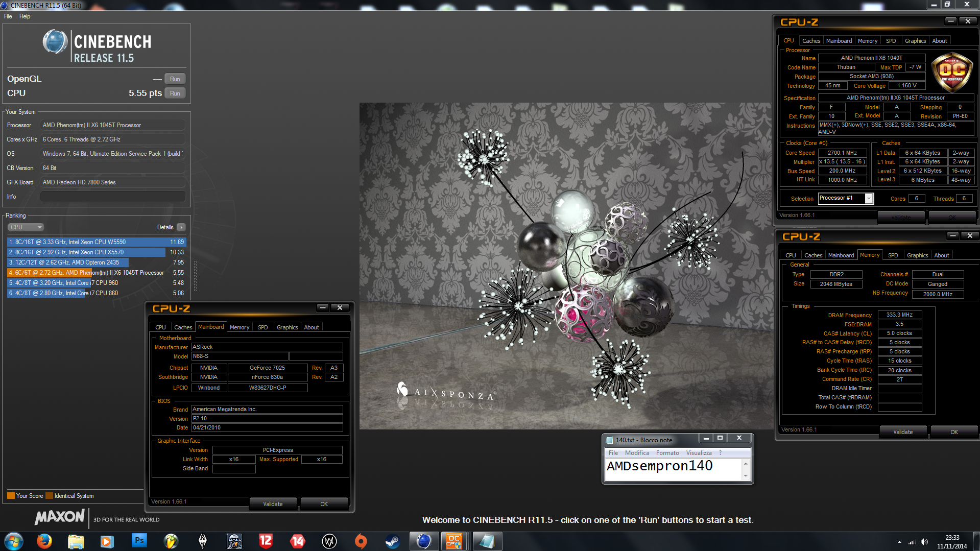This screenshot has width=980, height=551.
Task: Open Windows Media Player taskbar icon
Action: [x=107, y=541]
